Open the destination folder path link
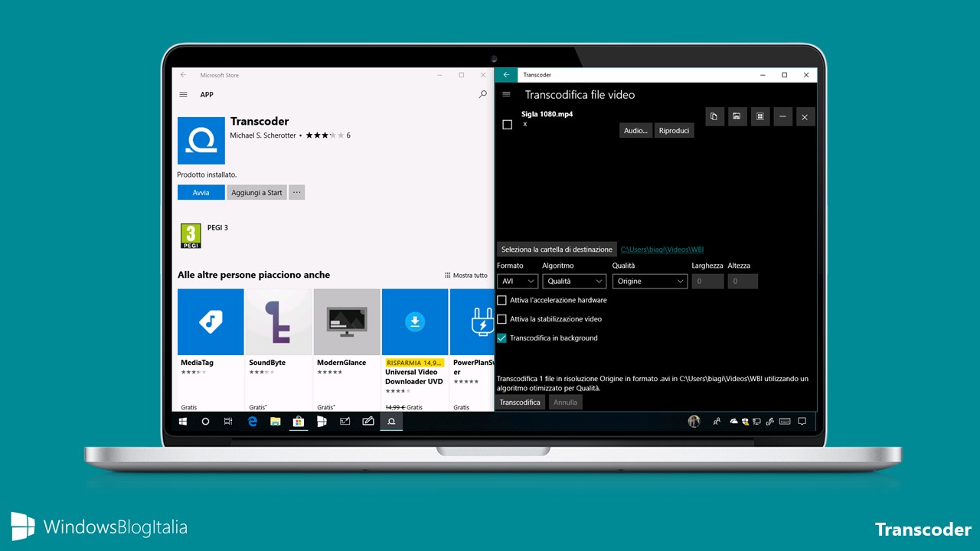This screenshot has width=980, height=551. (662, 249)
